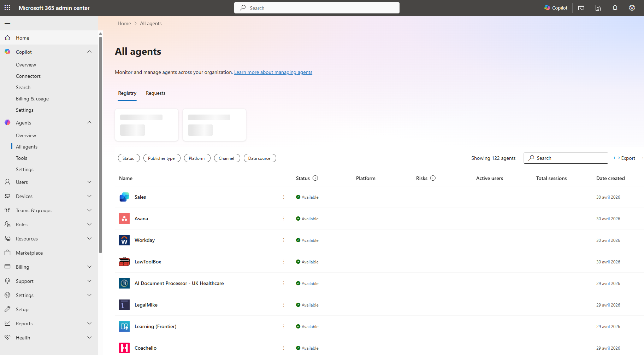Click the Status column info icon
The image size is (644, 355).
click(315, 178)
